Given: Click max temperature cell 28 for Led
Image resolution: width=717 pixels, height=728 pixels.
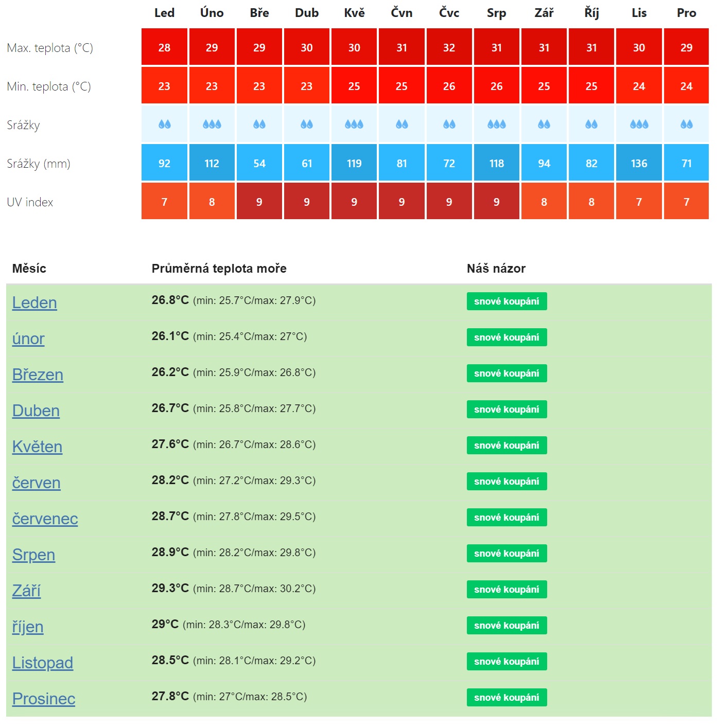Looking at the screenshot, I should point(164,47).
